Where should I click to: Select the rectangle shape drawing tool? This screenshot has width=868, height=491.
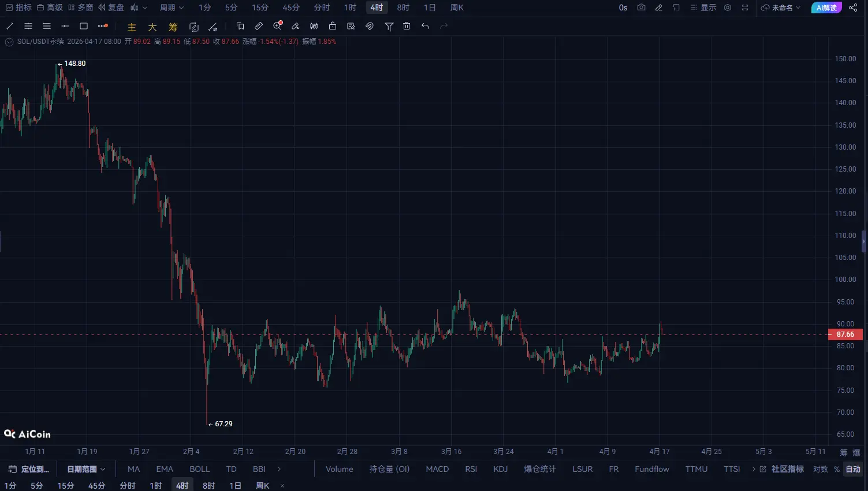tap(84, 26)
